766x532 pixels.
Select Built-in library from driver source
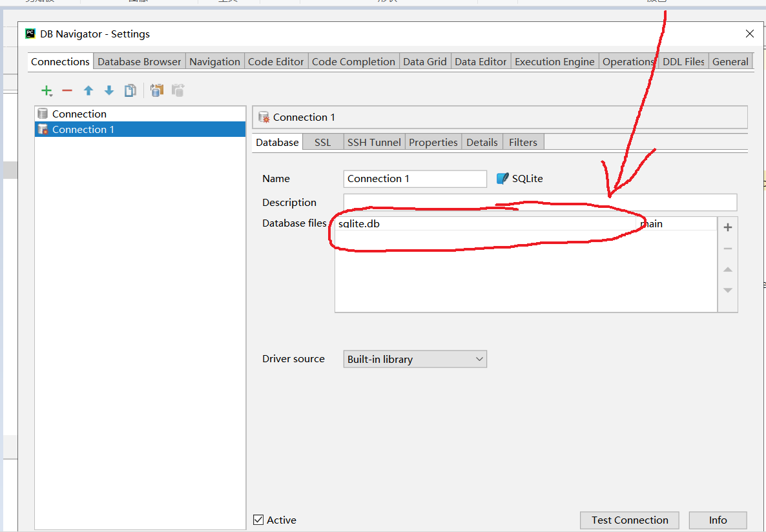click(x=415, y=358)
